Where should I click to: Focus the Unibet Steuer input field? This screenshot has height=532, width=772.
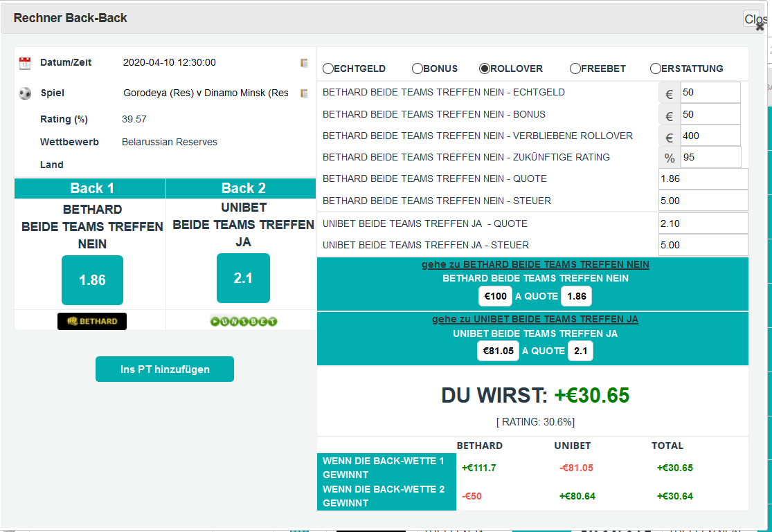click(x=703, y=245)
